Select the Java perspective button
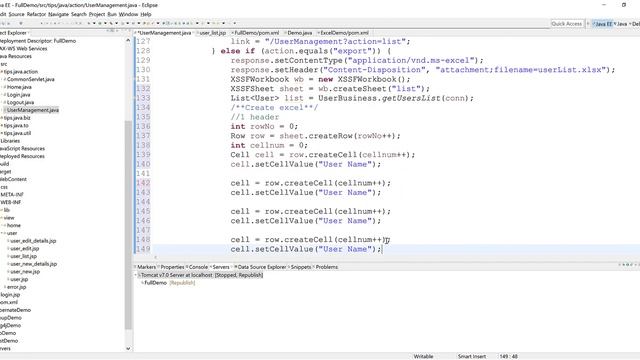 click(x=621, y=24)
